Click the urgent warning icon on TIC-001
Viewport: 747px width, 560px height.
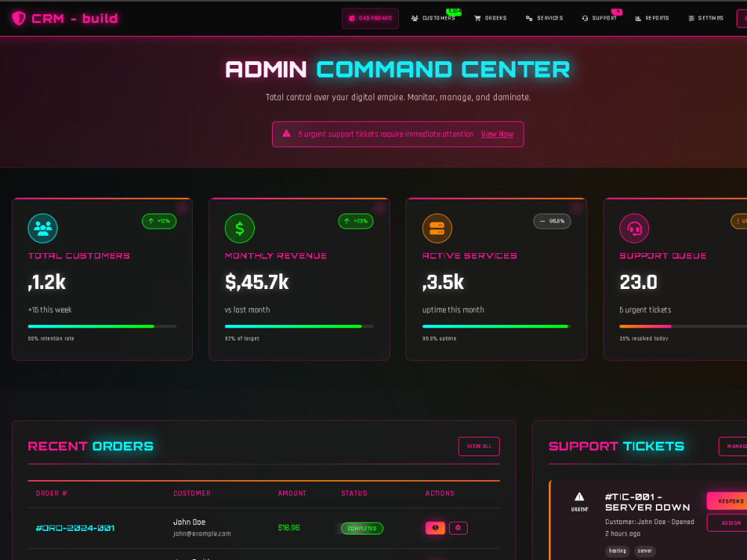pyautogui.click(x=580, y=497)
